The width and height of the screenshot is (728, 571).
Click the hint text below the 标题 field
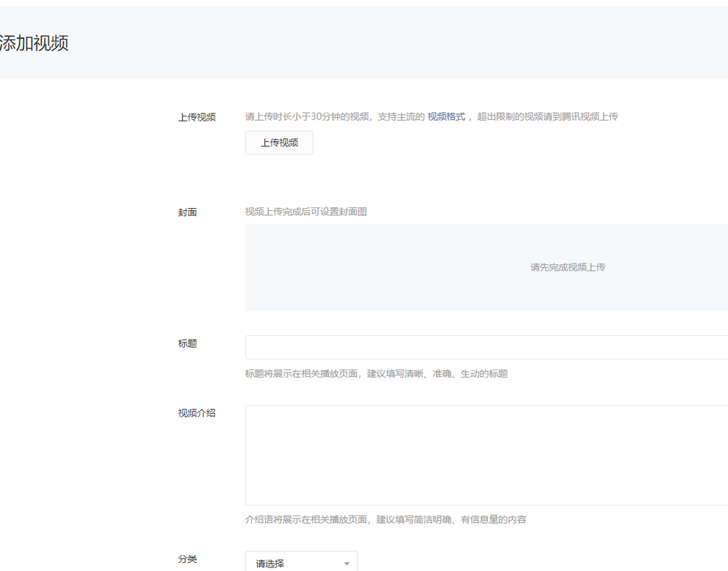[x=376, y=374]
